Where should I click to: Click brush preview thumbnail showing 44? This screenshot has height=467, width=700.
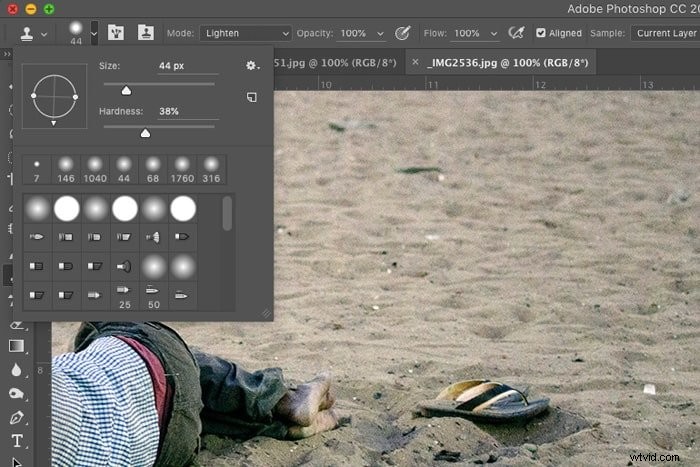(x=76, y=33)
